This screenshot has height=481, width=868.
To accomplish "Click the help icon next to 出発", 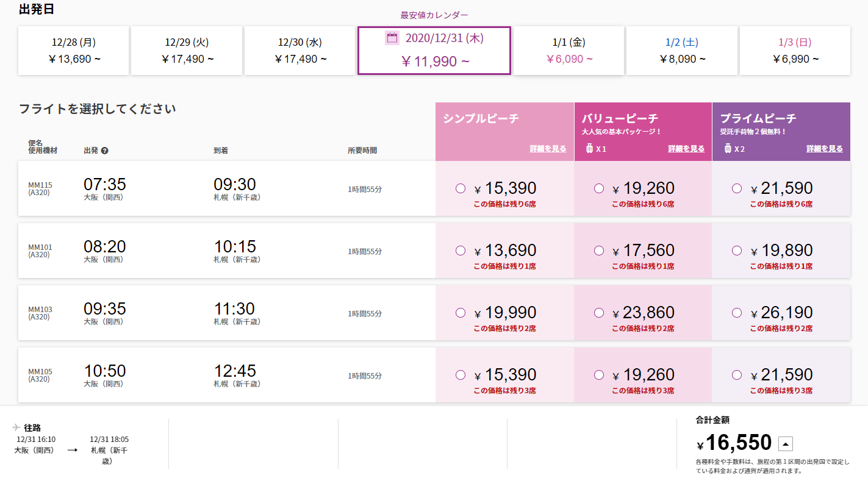I will [104, 151].
